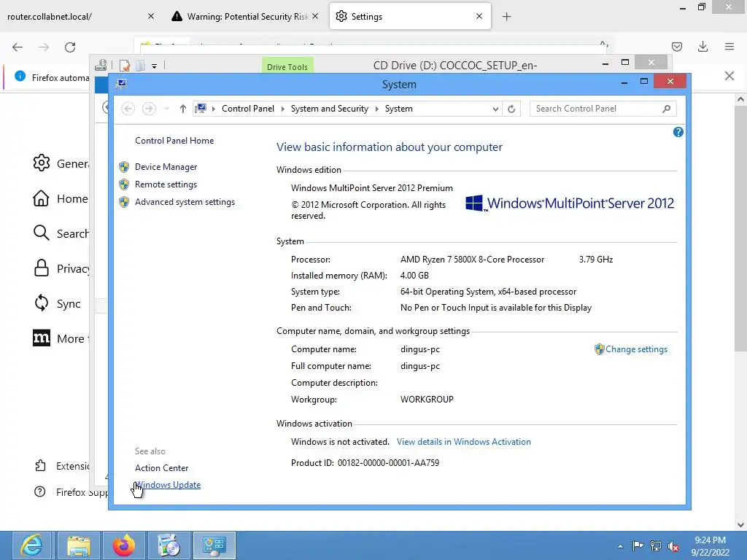This screenshot has width=747, height=560.
Task: Switch to Firefox on taskbar
Action: (124, 545)
